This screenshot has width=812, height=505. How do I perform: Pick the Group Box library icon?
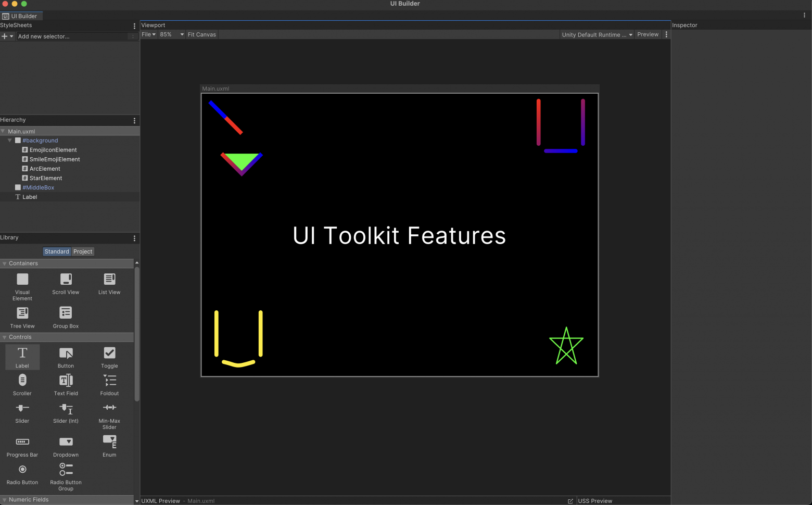coord(66,313)
